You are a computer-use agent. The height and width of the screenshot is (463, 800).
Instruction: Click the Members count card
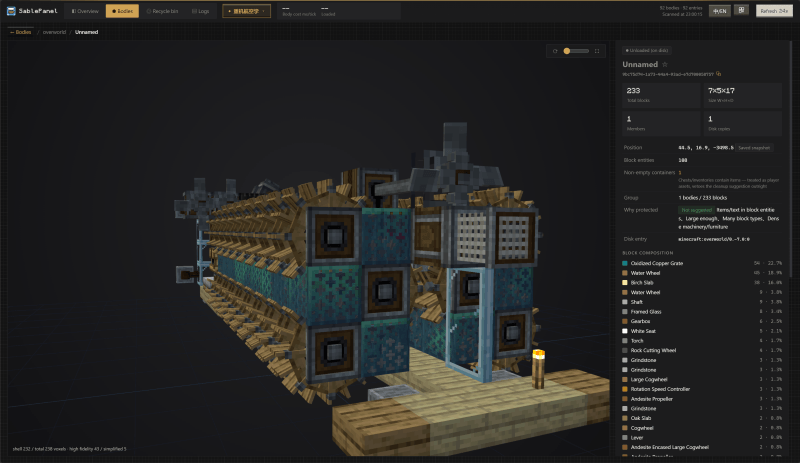pyautogui.click(x=661, y=124)
